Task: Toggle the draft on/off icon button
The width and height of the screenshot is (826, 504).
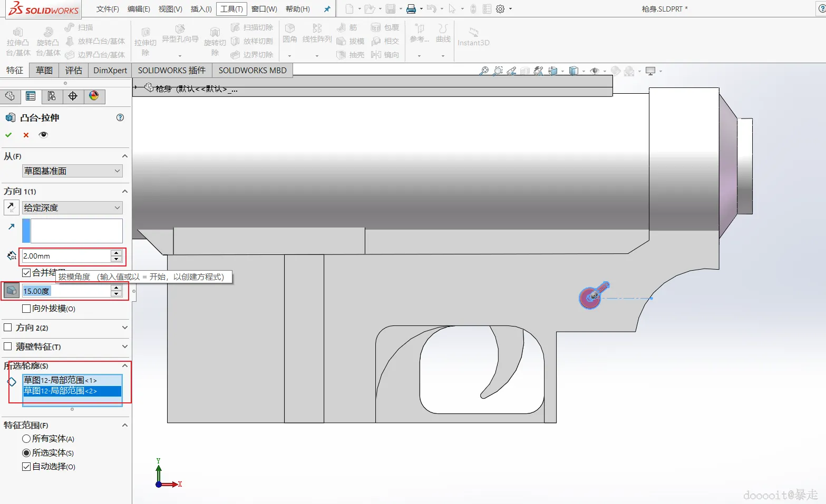Action: tap(12, 291)
